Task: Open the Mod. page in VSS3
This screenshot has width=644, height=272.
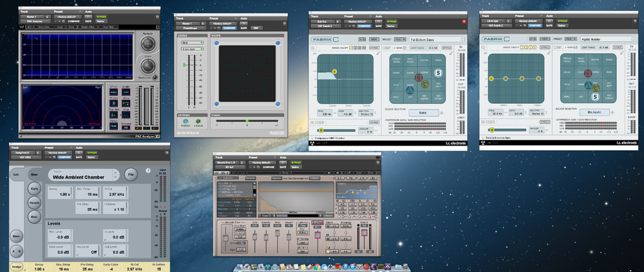Action: (35, 217)
